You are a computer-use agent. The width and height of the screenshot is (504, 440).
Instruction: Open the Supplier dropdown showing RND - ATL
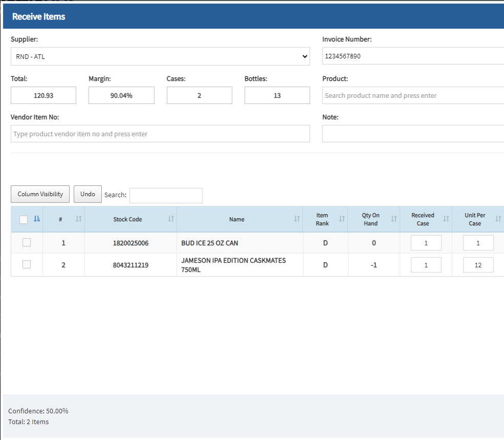(x=160, y=56)
